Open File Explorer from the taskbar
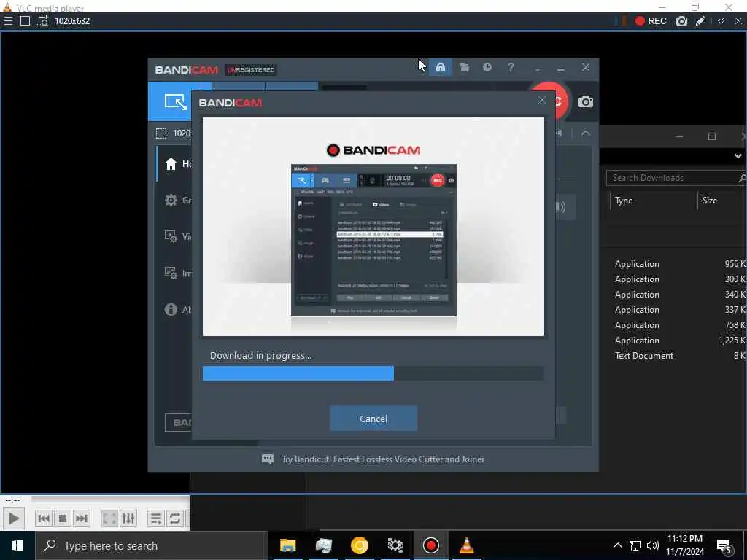747x560 pixels. tap(287, 545)
